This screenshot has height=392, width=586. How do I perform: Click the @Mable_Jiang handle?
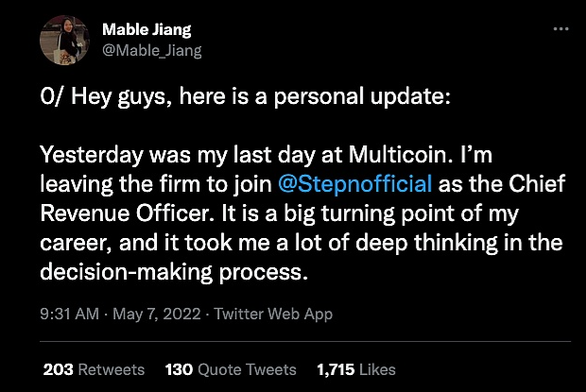(152, 50)
